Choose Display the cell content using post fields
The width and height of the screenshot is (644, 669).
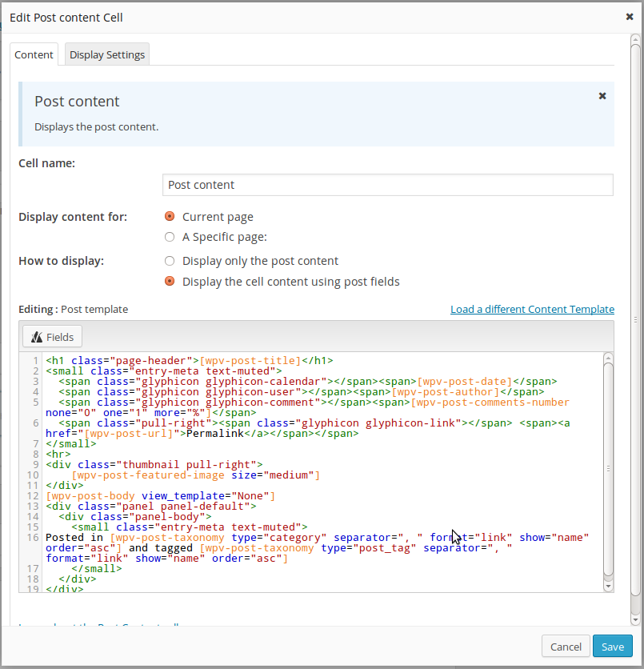pyautogui.click(x=170, y=281)
